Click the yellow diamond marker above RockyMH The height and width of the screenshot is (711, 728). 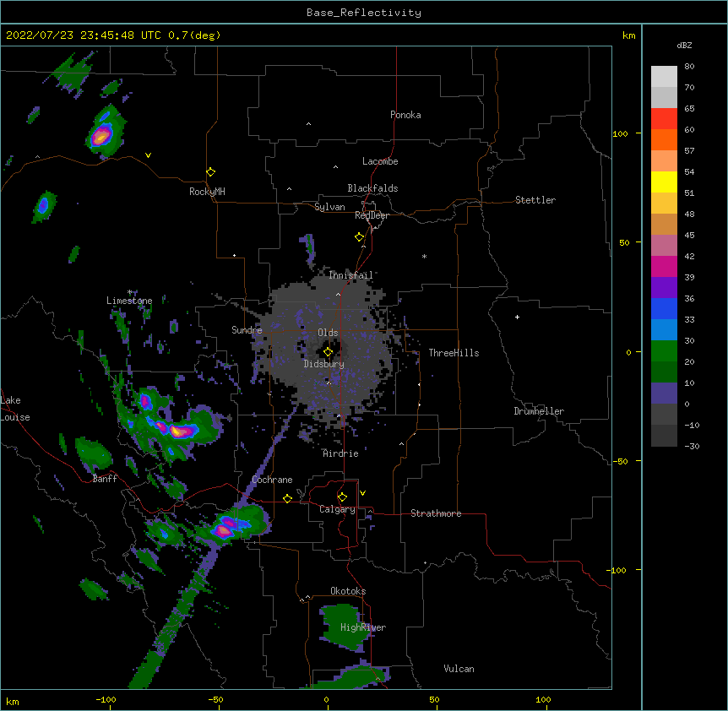click(x=210, y=172)
